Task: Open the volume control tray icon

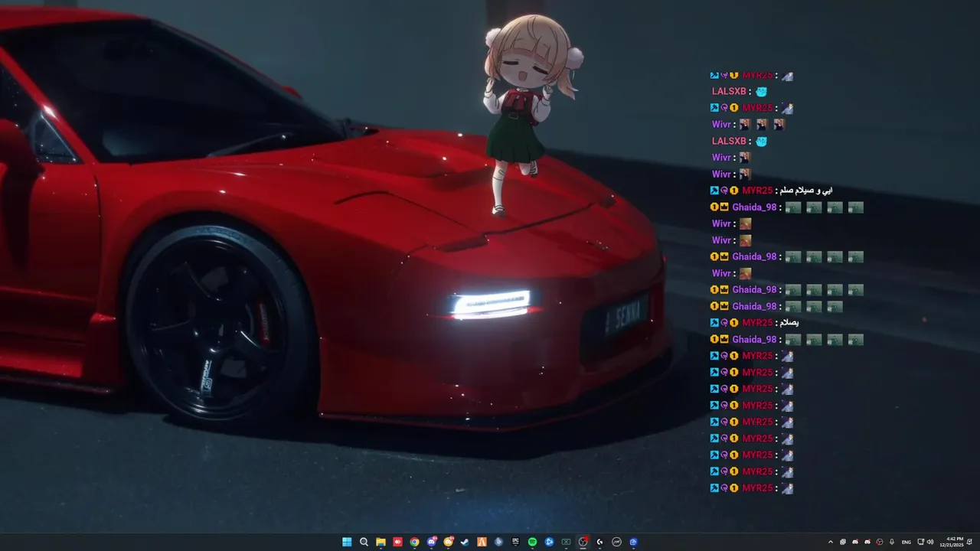Action: [x=930, y=542]
